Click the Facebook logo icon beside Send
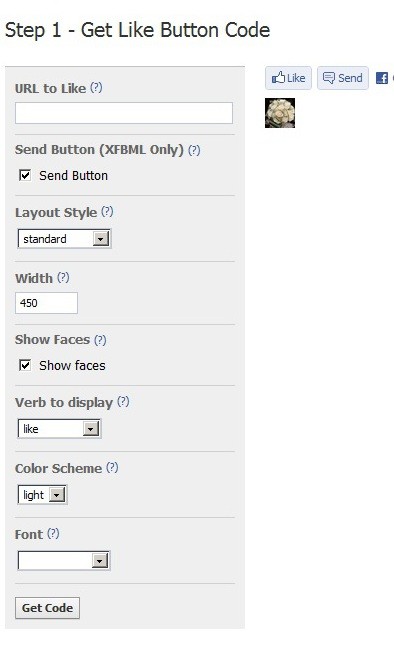394x650 pixels. tap(382, 78)
